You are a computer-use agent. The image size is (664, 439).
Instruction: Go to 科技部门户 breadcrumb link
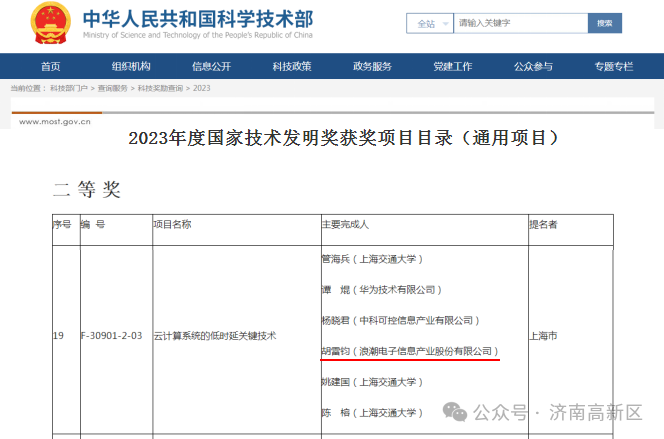point(69,88)
